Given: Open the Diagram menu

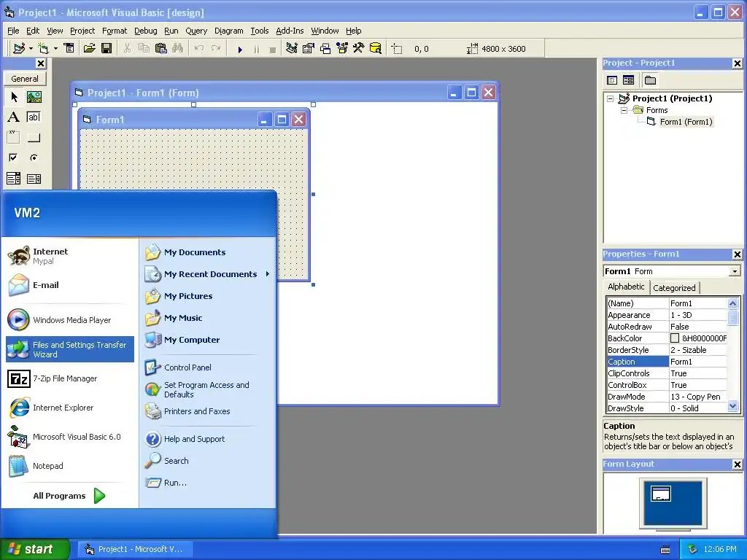Looking at the screenshot, I should click(x=228, y=31).
